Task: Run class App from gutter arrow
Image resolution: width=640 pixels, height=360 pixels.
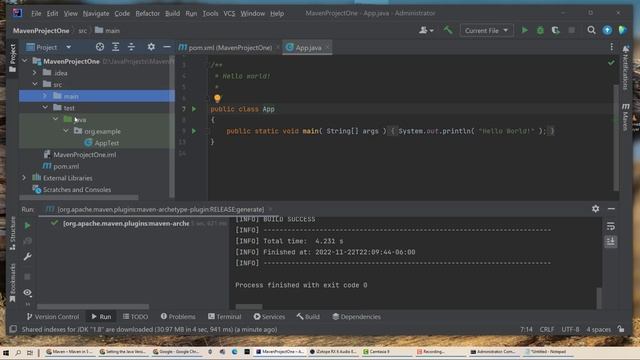Action: 194,109
